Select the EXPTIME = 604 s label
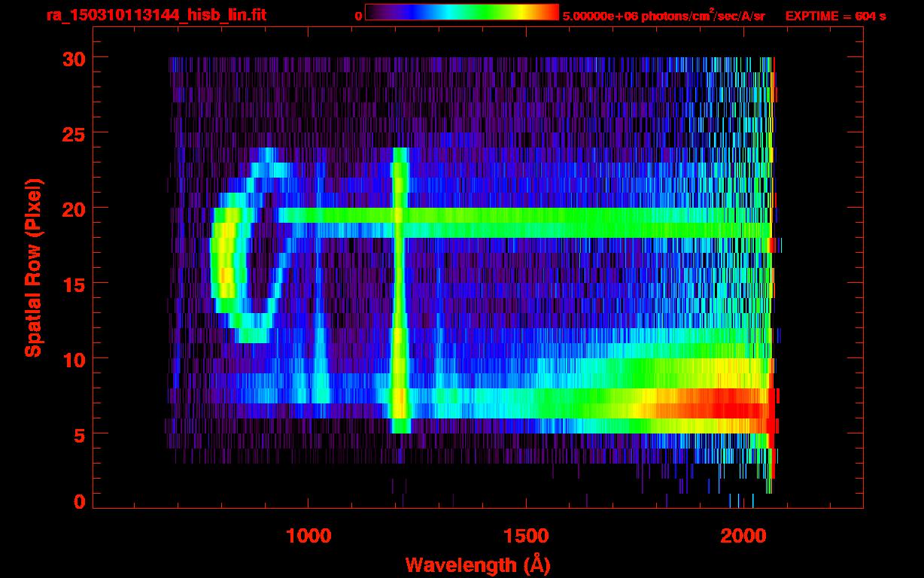 pyautogui.click(x=835, y=16)
